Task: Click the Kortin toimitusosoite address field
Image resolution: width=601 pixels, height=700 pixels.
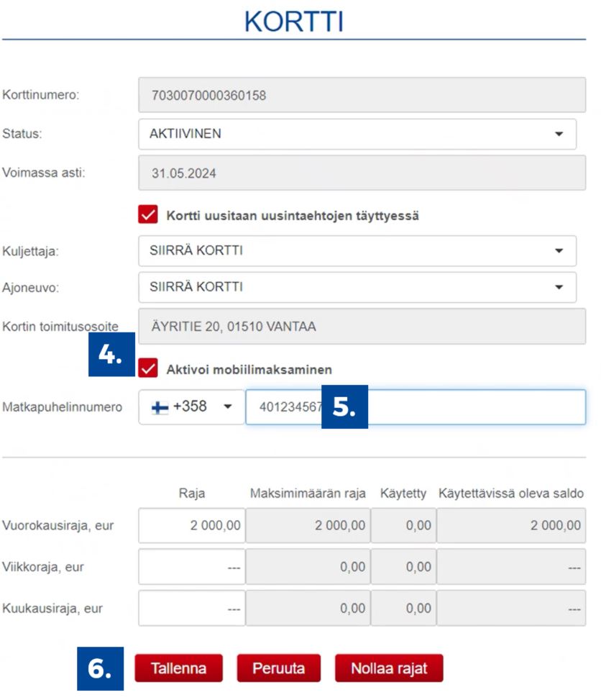Action: (362, 327)
